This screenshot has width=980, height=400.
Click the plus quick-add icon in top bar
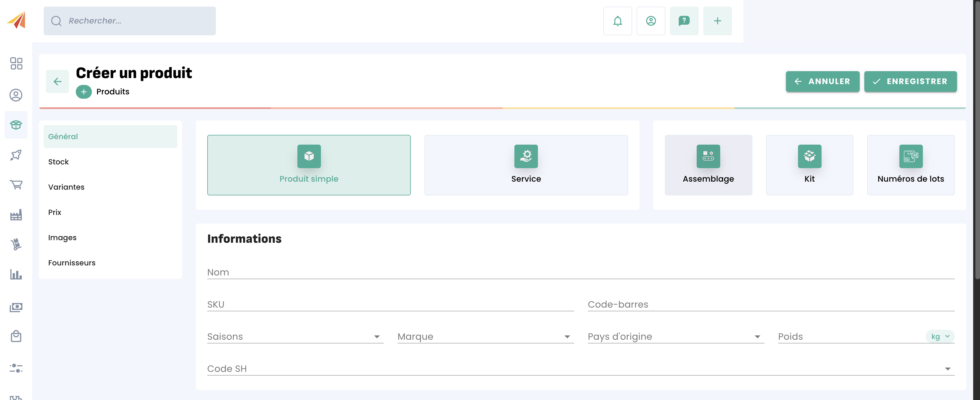717,21
